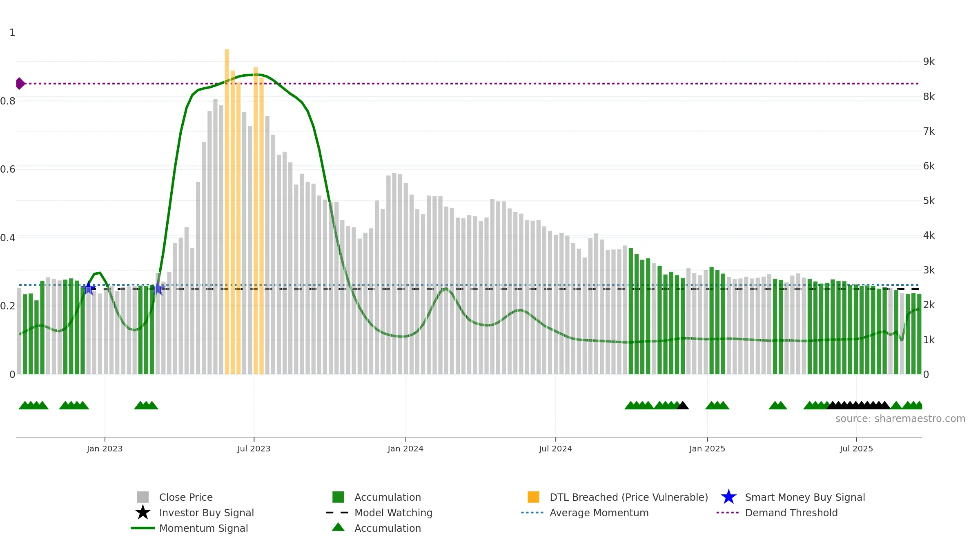Toggle the Close Price legend label
This screenshot has width=980, height=551.
pyautogui.click(x=186, y=497)
